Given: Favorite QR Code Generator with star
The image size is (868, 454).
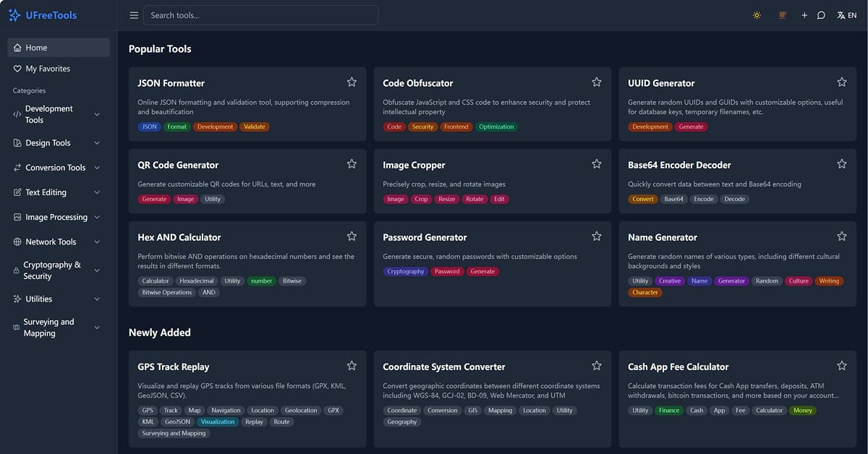Looking at the screenshot, I should [x=352, y=164].
